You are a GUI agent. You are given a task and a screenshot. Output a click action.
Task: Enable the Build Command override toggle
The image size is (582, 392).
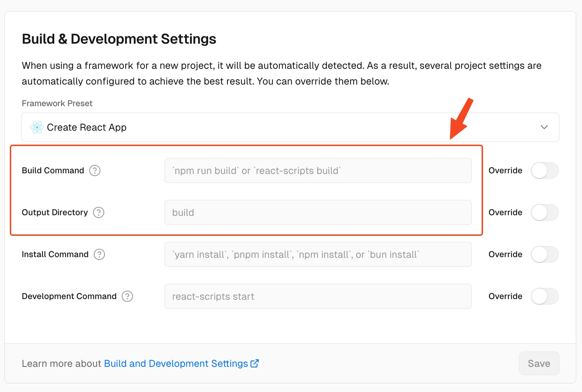coord(544,170)
